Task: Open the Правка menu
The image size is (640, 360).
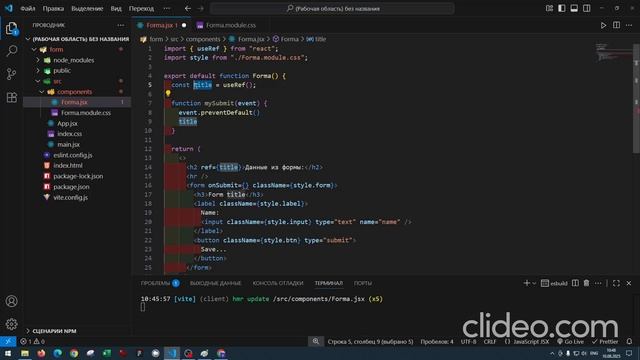Action: pyautogui.click(x=53, y=9)
